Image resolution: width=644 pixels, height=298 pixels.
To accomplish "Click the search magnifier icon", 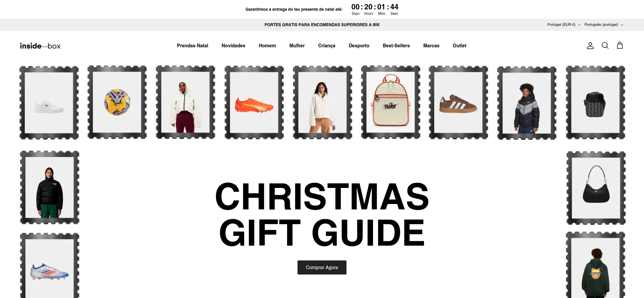I will [605, 46].
